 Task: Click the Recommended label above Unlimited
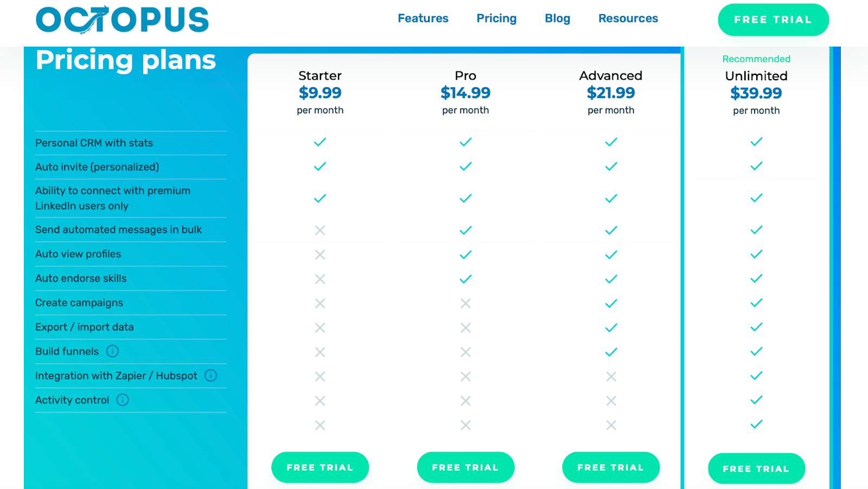click(x=756, y=59)
